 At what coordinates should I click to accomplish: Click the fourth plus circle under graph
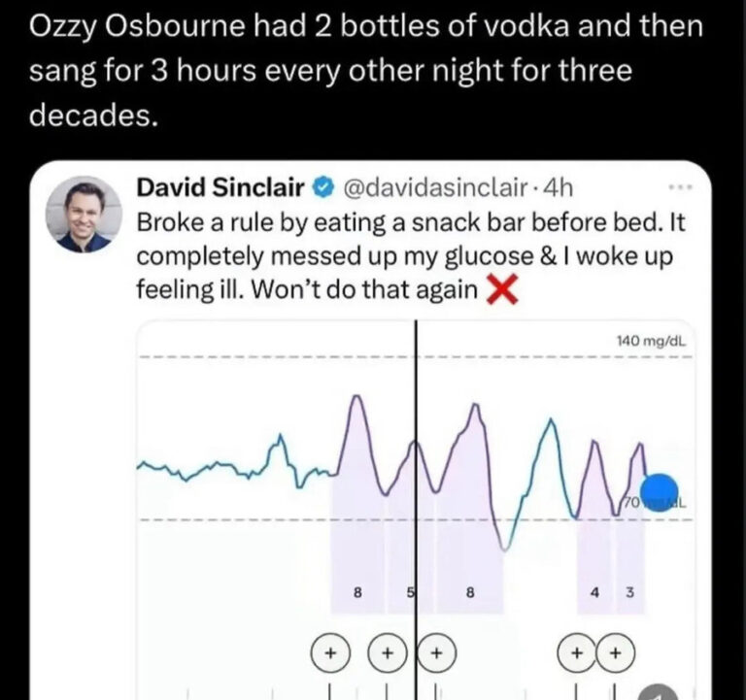pyautogui.click(x=577, y=652)
